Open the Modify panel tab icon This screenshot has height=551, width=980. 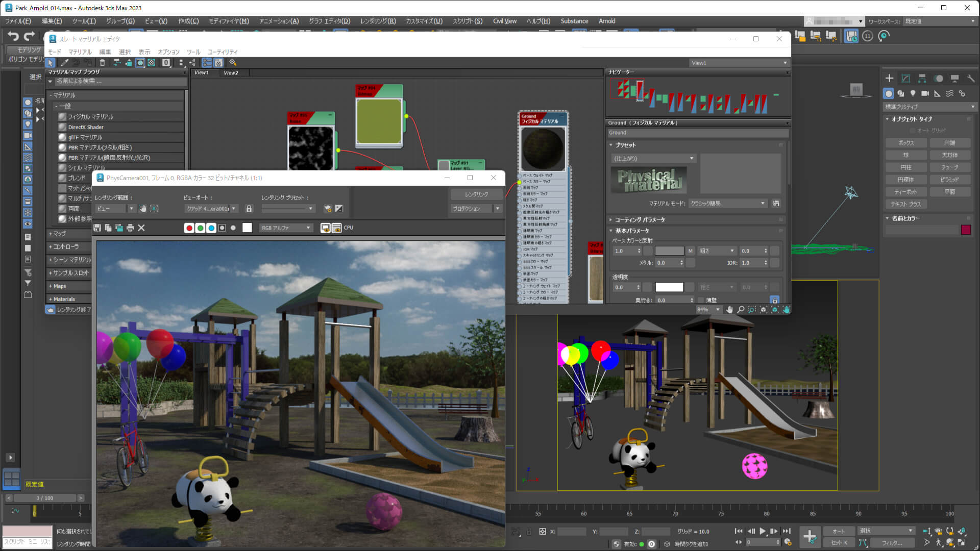point(905,79)
